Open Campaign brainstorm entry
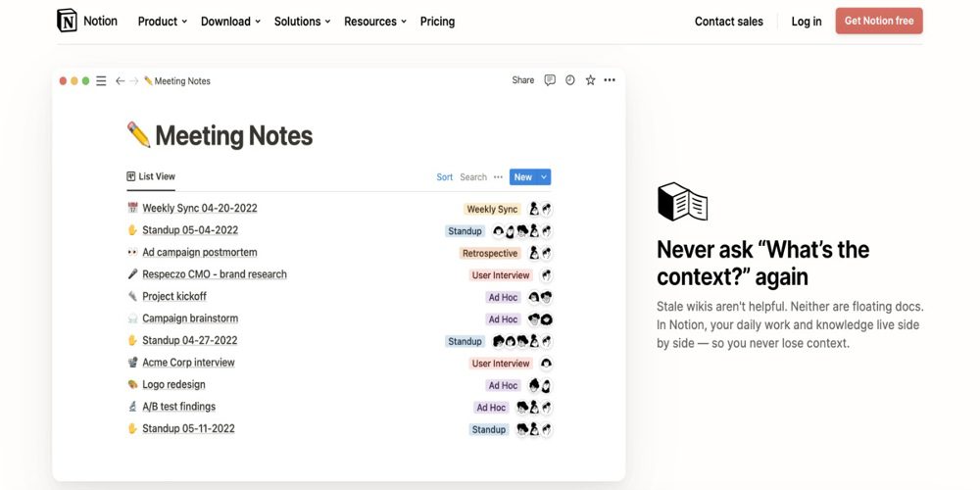This screenshot has height=490, width=980. pos(190,318)
